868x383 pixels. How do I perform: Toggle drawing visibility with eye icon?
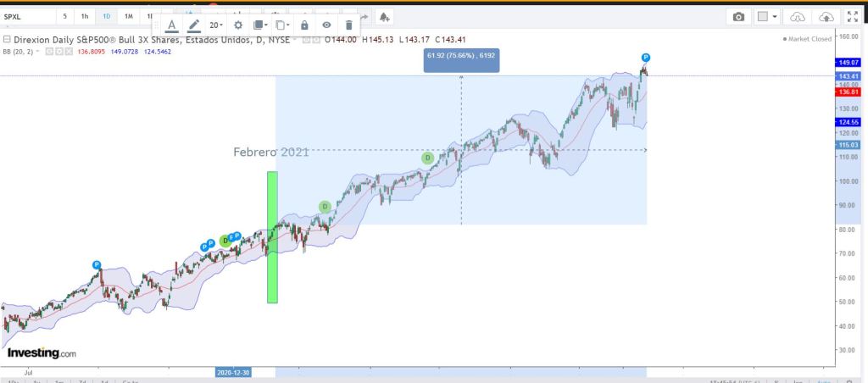coord(326,25)
